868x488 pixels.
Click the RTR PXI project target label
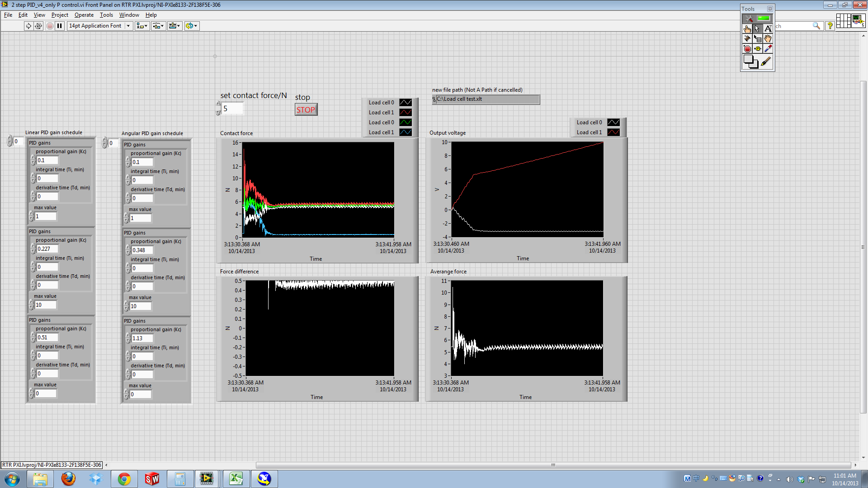[x=52, y=465]
